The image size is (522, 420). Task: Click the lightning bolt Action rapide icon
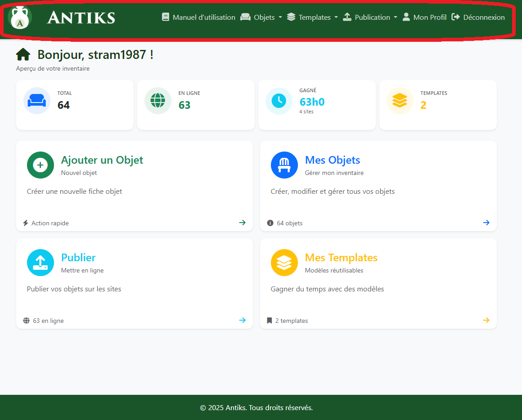pos(26,223)
